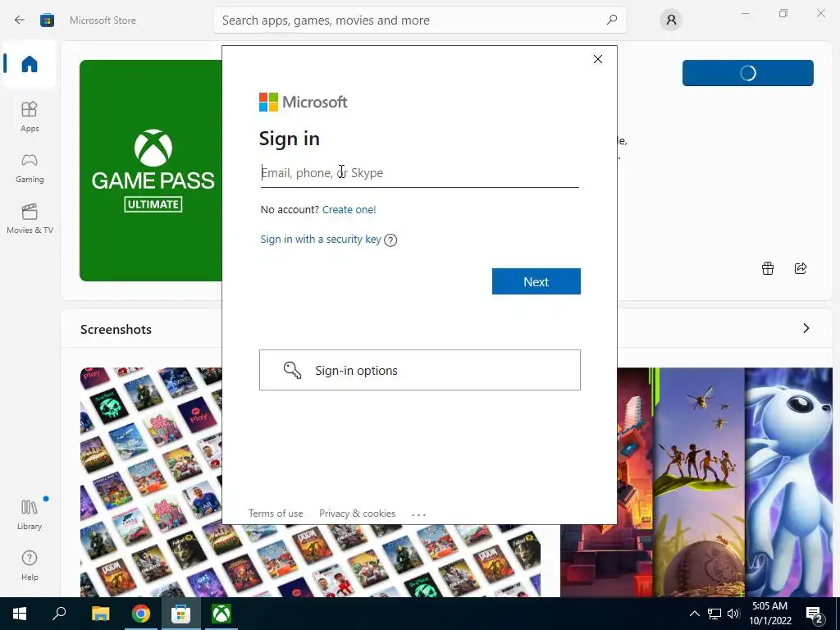840x630 pixels.
Task: Open the user profile icon
Action: pyautogui.click(x=671, y=21)
